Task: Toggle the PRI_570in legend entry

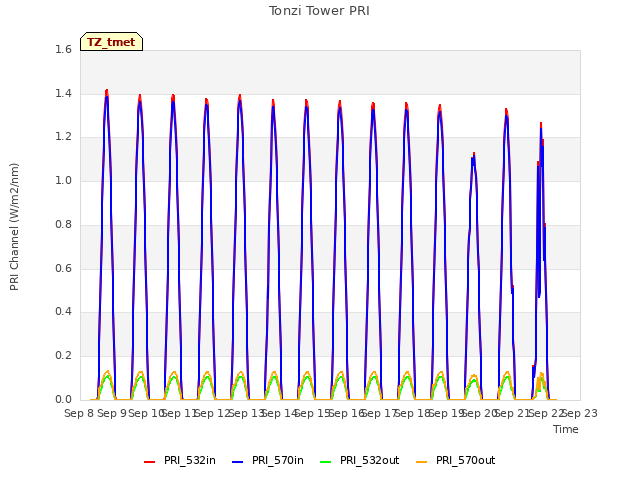Action: [x=268, y=461]
